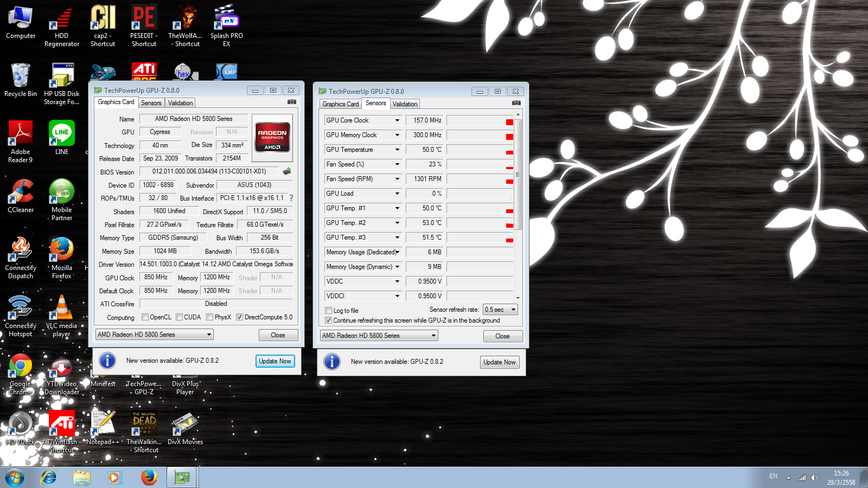The height and width of the screenshot is (488, 868).
Task: Select the active Graphics Card tab beside the Name field
Action: point(116,102)
